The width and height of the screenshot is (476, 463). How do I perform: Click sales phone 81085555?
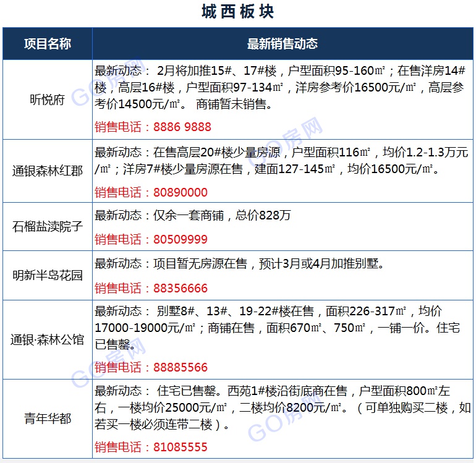pos(181,447)
